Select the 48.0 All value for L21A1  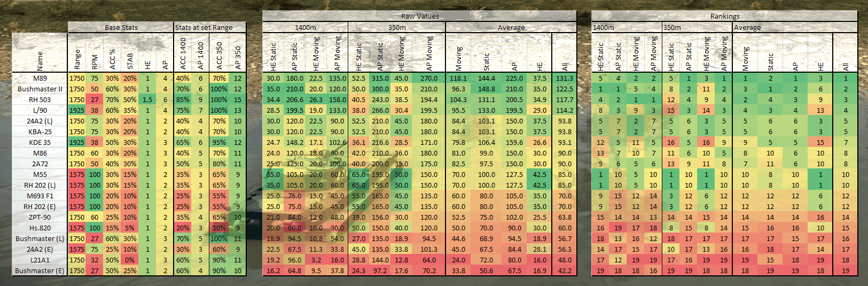(x=565, y=260)
